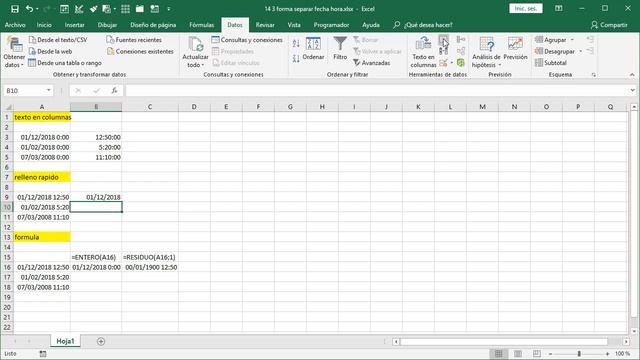Click Actualizar todo refresh icon
The width and height of the screenshot is (640, 360).
[196, 44]
